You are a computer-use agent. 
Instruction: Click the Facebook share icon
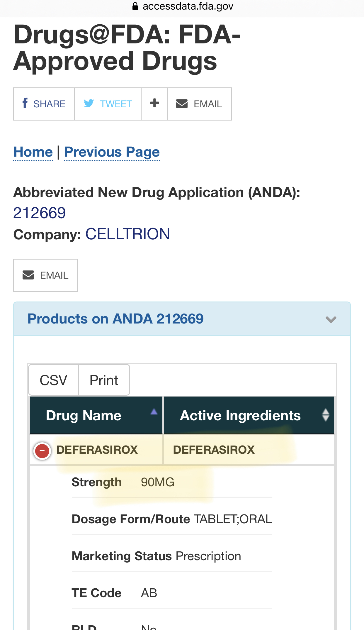coord(25,103)
